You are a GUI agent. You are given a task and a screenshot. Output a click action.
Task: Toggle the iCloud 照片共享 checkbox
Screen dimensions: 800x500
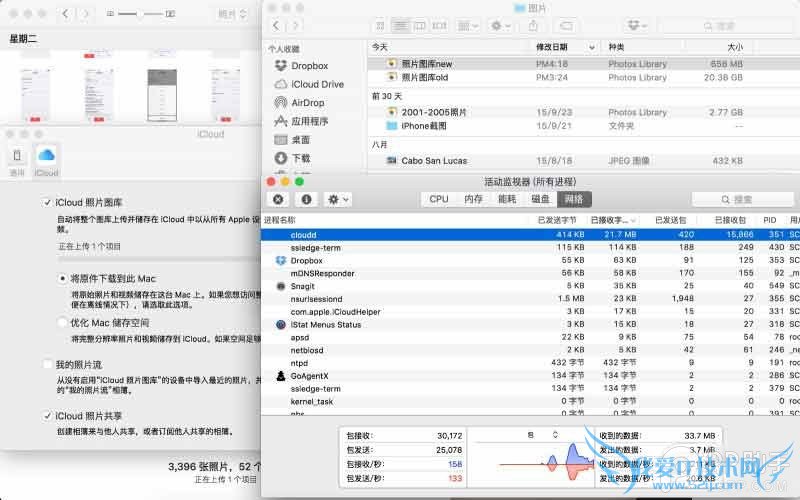(x=47, y=416)
